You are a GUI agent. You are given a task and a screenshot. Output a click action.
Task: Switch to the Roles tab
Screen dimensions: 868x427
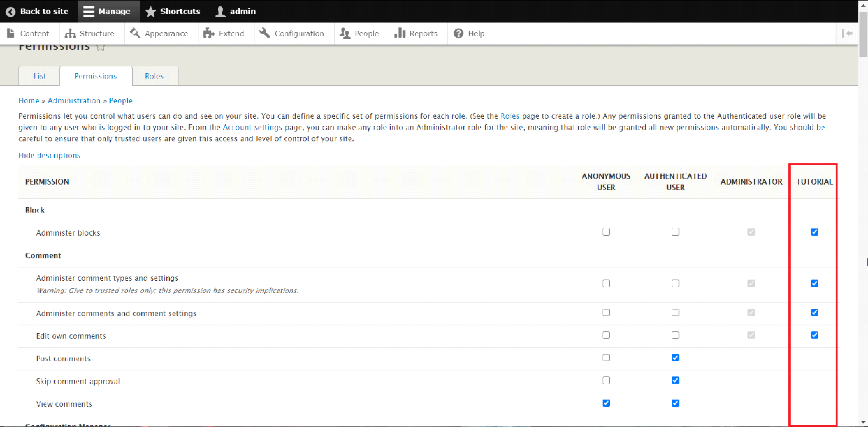pos(155,76)
